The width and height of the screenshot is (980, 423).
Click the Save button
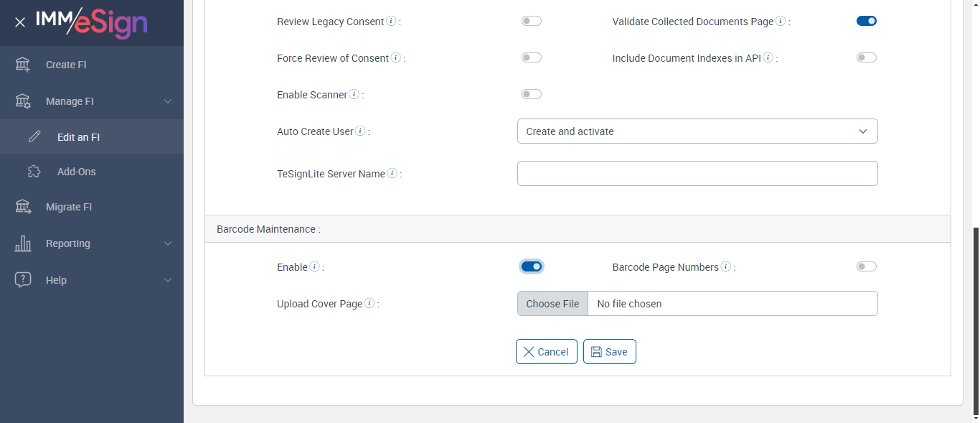click(609, 352)
